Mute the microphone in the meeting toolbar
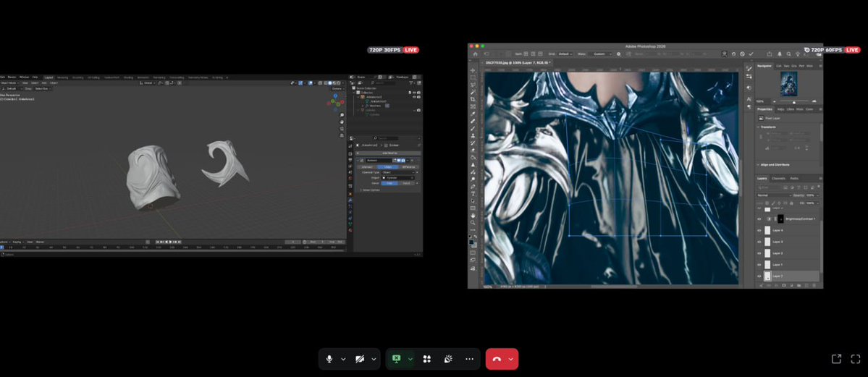 click(329, 359)
